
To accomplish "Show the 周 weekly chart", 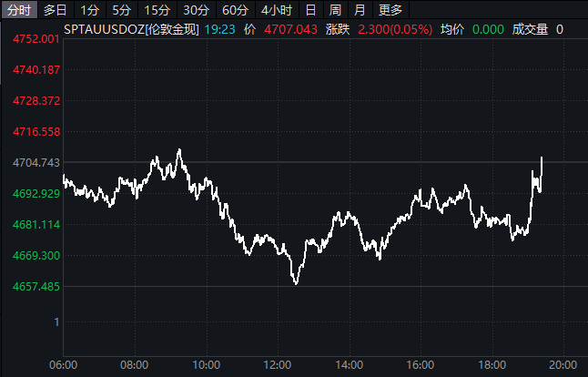I will click(x=335, y=10).
